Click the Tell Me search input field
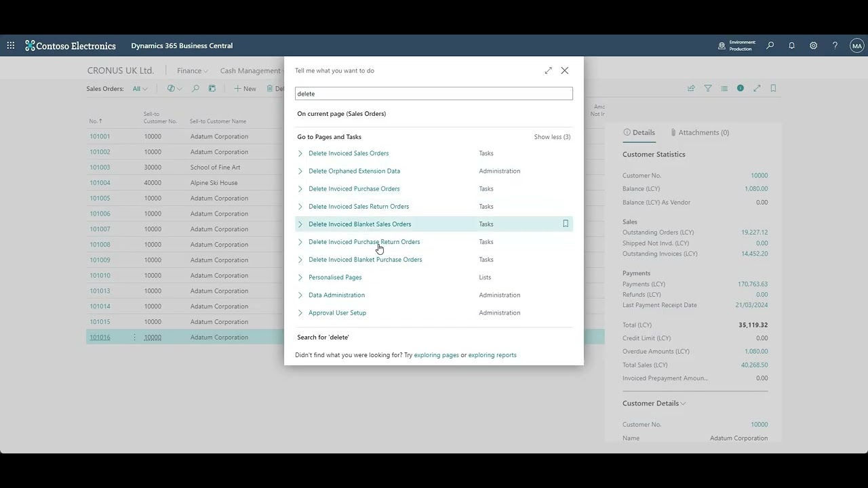The image size is (868, 488). pyautogui.click(x=434, y=94)
